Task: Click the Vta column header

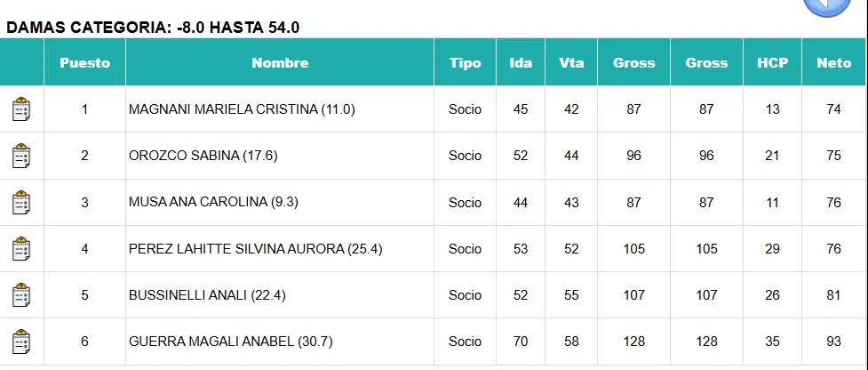Action: coord(571,63)
